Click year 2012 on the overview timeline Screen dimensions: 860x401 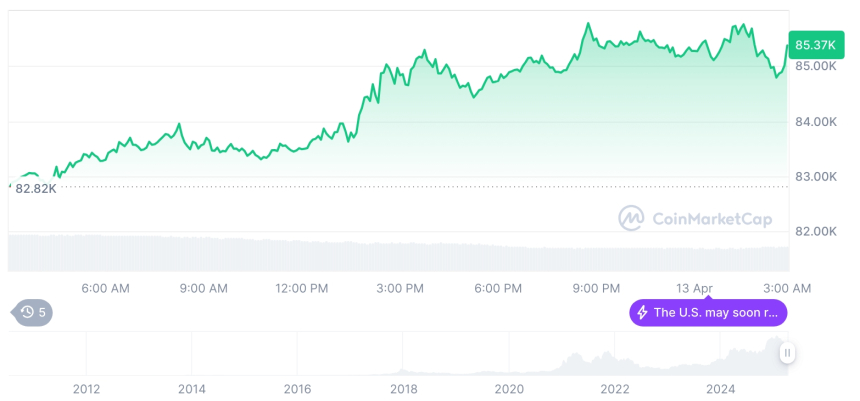pos(86,388)
